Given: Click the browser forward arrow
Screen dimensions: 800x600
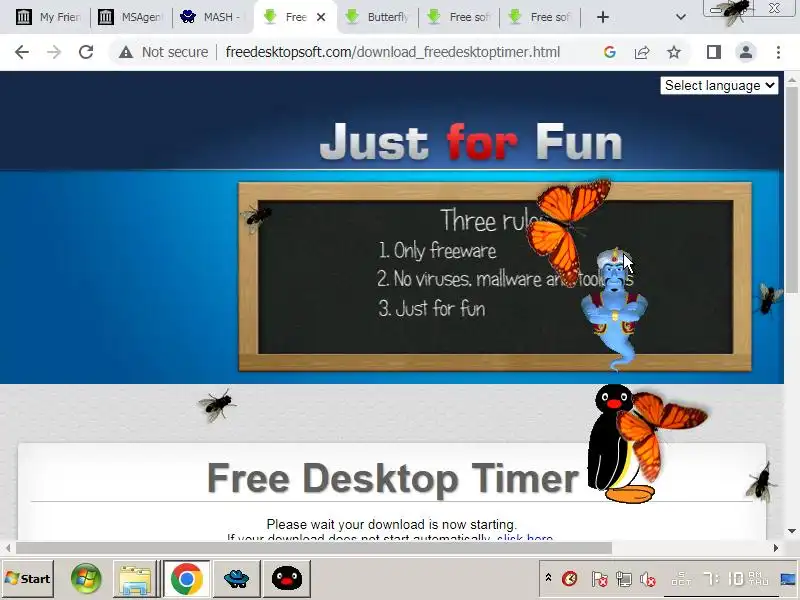Looking at the screenshot, I should 54,52.
